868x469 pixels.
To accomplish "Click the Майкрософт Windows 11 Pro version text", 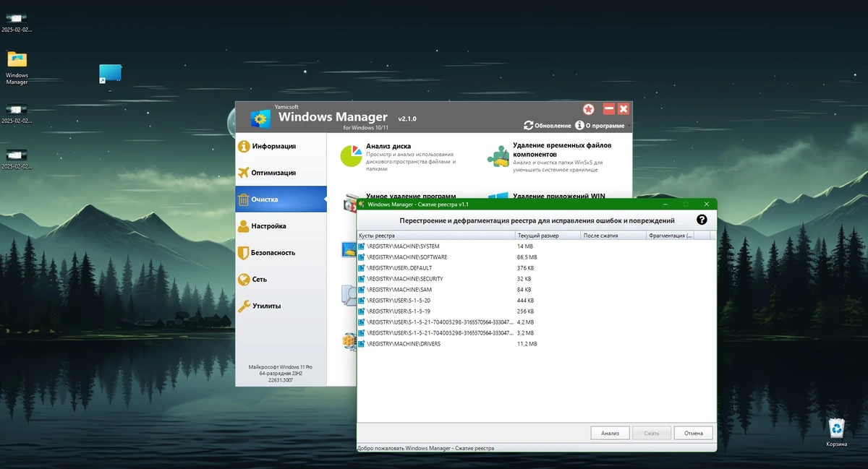I will [x=281, y=366].
